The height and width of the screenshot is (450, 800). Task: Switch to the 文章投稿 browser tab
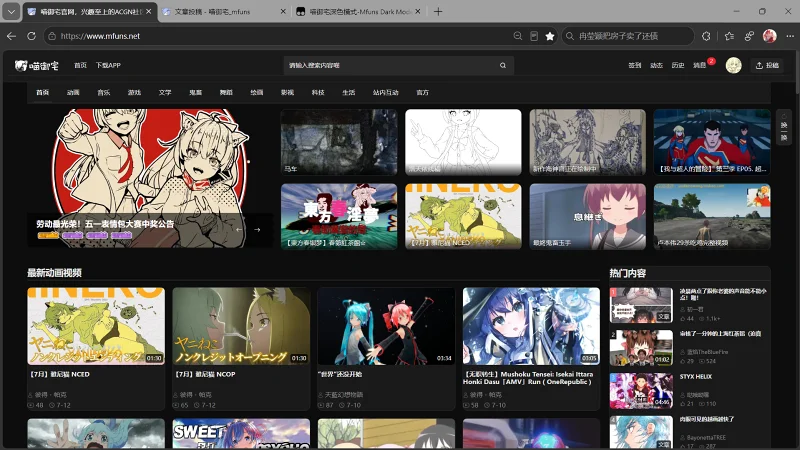(224, 11)
